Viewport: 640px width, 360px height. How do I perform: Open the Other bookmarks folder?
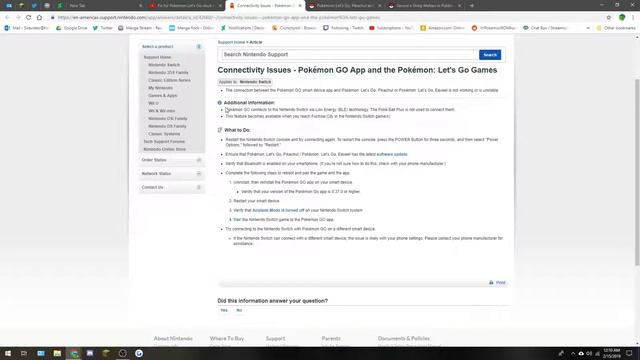click(x=616, y=28)
